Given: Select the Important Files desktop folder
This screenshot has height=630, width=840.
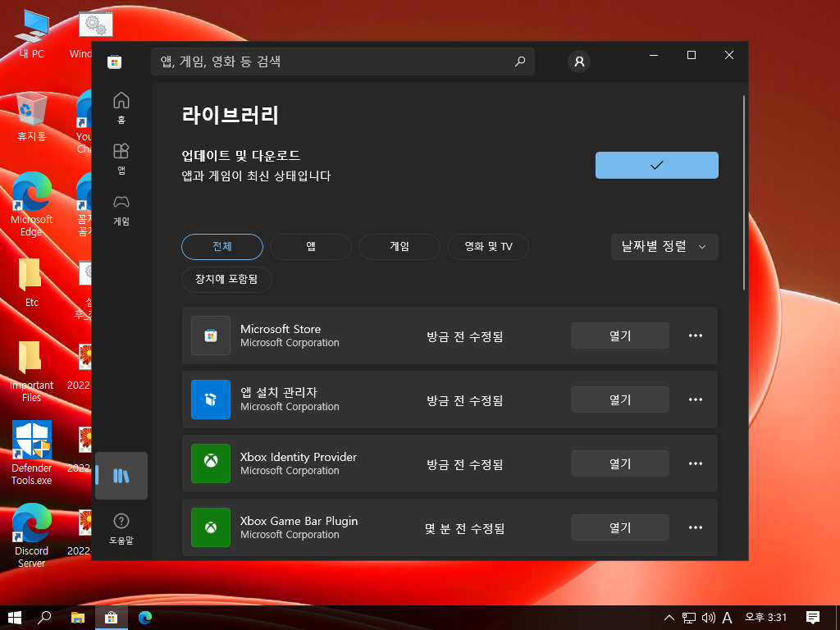Looking at the screenshot, I should (x=32, y=371).
